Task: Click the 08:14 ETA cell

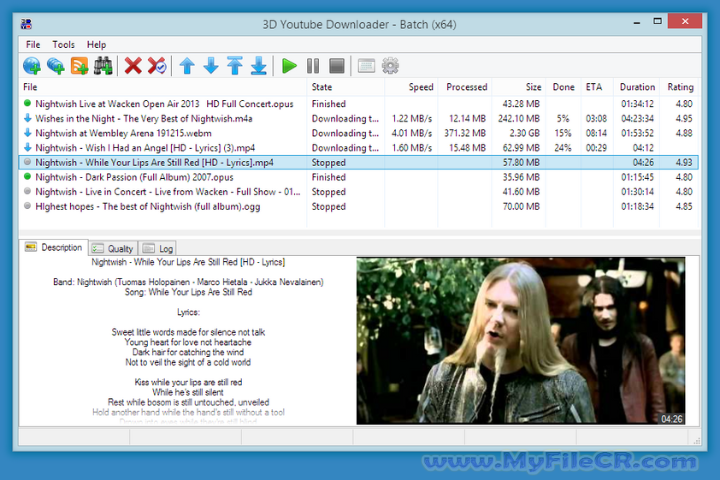Action: [x=596, y=133]
